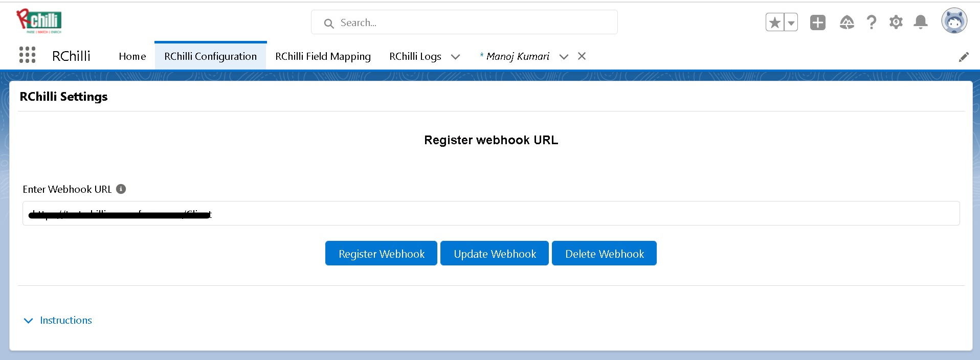This screenshot has width=980, height=360.
Task: Focus the global Search box
Action: tap(464, 22)
